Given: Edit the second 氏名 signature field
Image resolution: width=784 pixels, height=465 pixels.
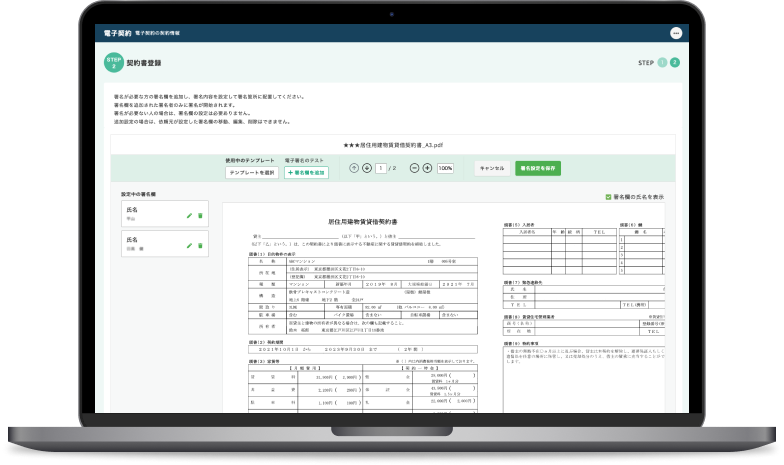Looking at the screenshot, I should point(189,245).
